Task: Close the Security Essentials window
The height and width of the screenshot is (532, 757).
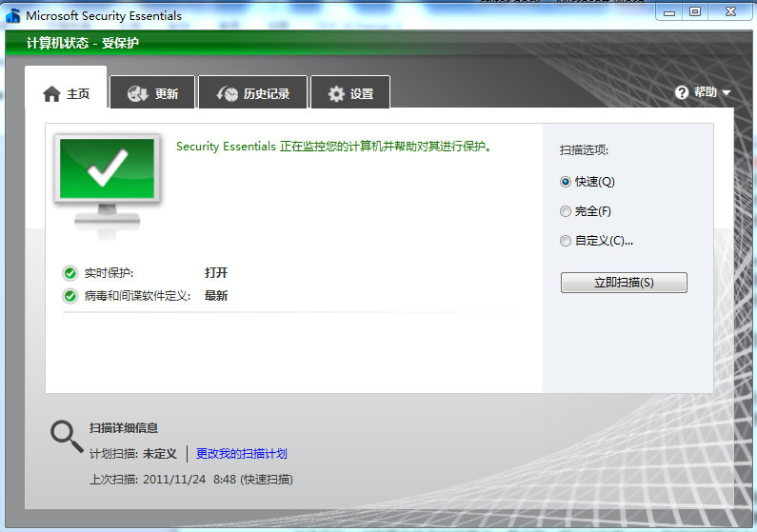Action: pos(730,12)
